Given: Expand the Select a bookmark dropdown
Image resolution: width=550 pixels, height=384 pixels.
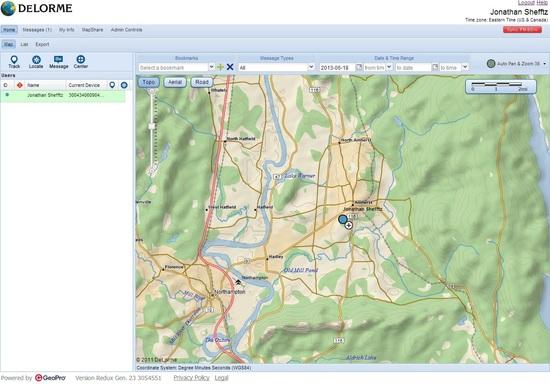Looking at the screenshot, I should tap(212, 67).
